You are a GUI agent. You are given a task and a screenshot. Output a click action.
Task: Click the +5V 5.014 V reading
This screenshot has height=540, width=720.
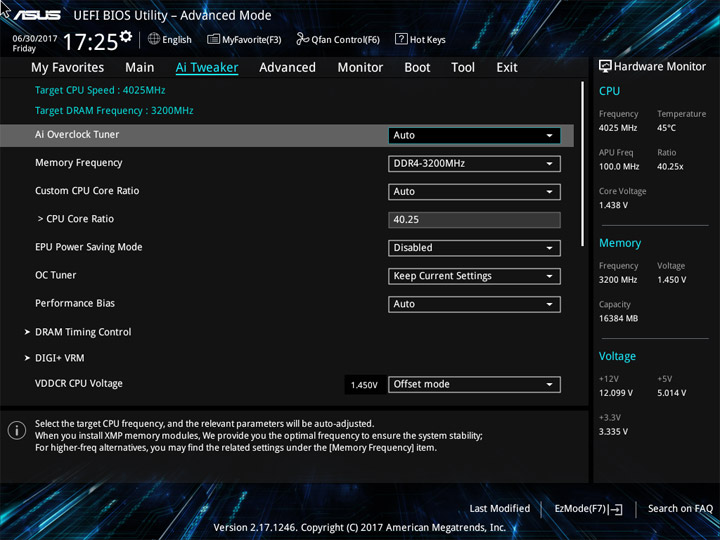pyautogui.click(x=671, y=393)
